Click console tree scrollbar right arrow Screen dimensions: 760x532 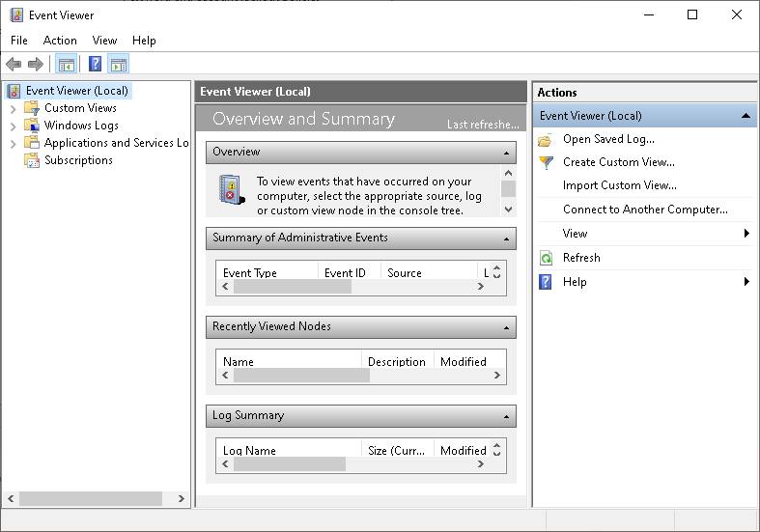181,498
